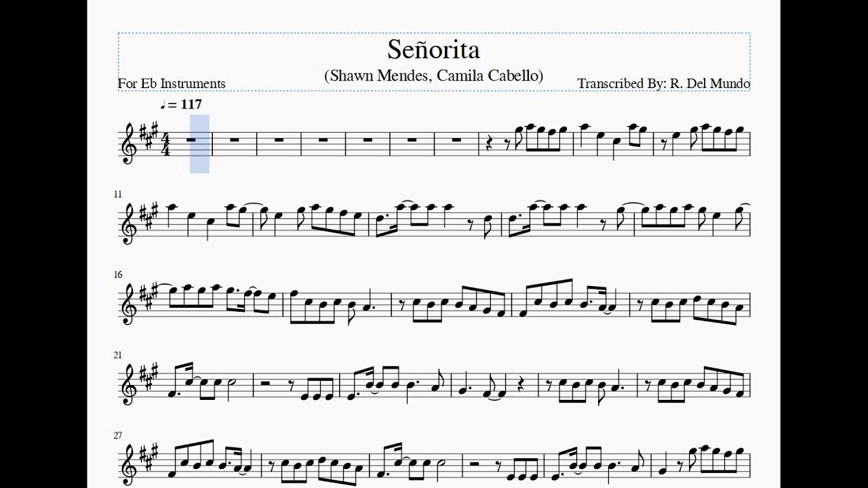This screenshot has width=868, height=488.
Task: Click the title text "Señorita"
Action: pos(434,49)
